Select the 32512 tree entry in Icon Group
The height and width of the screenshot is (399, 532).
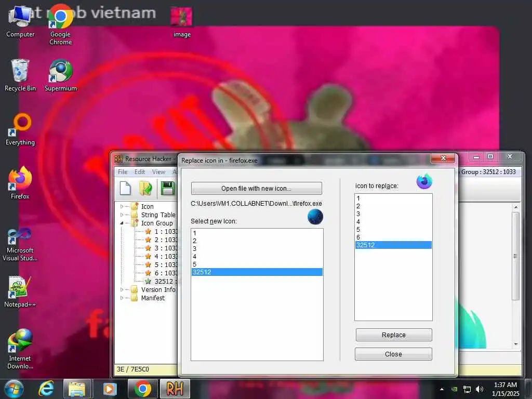click(162, 281)
